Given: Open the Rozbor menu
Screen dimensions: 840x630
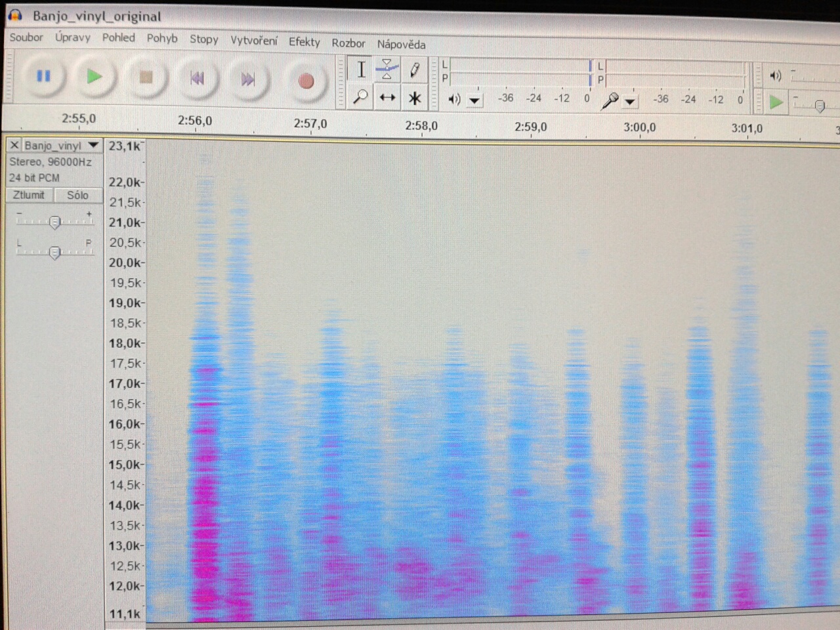Looking at the screenshot, I should pyautogui.click(x=348, y=43).
